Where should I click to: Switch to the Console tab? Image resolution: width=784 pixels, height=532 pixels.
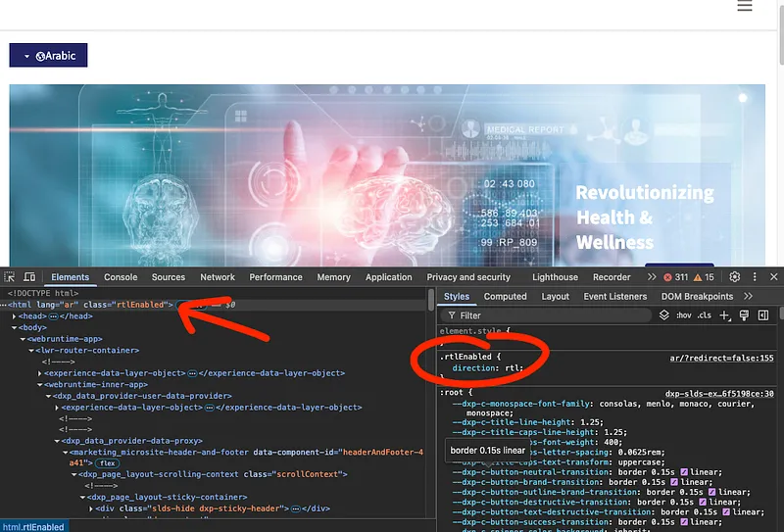(121, 277)
